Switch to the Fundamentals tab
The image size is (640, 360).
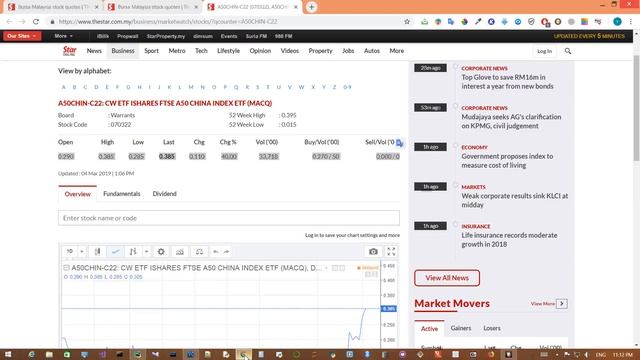122,194
